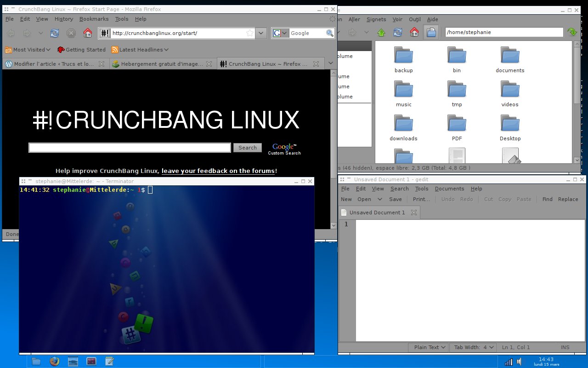The image size is (588, 368).
Task: Expand the location bar history dropdown
Action: click(x=260, y=33)
